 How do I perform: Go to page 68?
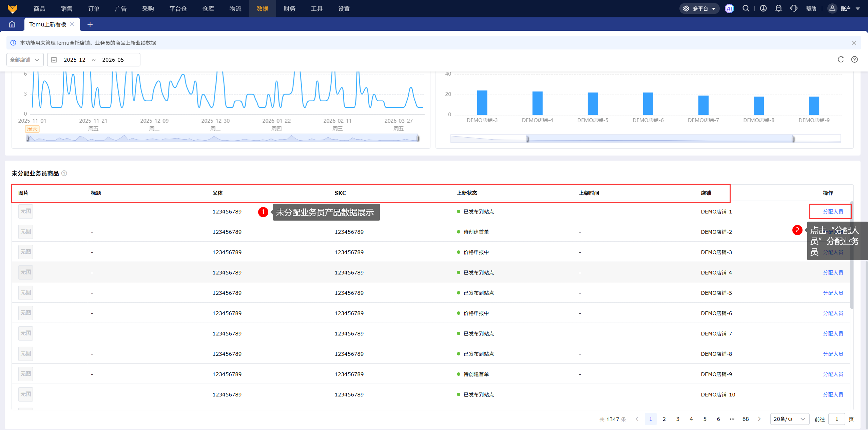(x=746, y=419)
